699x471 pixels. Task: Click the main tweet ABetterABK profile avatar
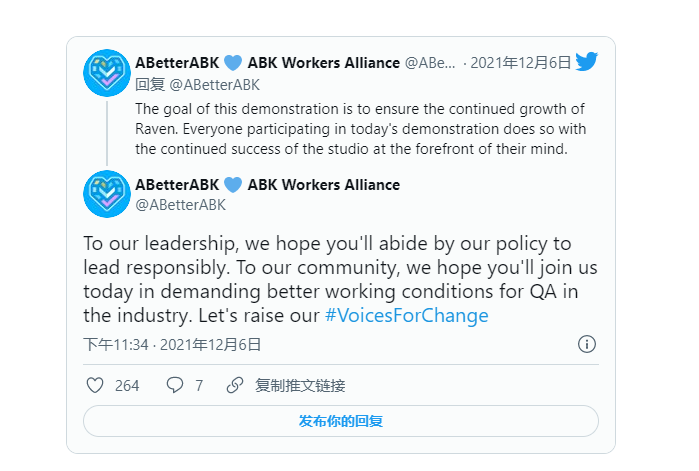107,194
